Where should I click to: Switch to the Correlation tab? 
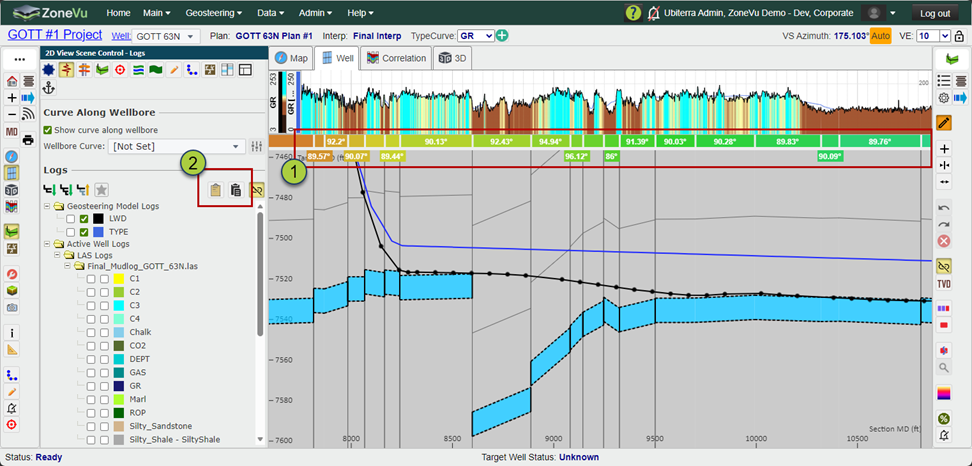pyautogui.click(x=397, y=58)
